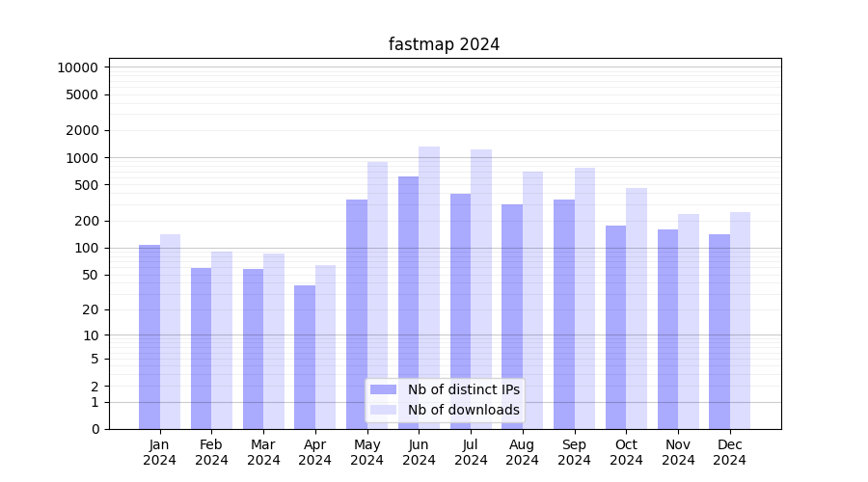The height and width of the screenshot is (482, 868).
Task: Select the 'Nb of downloads' legend swatch
Action: coord(383,410)
